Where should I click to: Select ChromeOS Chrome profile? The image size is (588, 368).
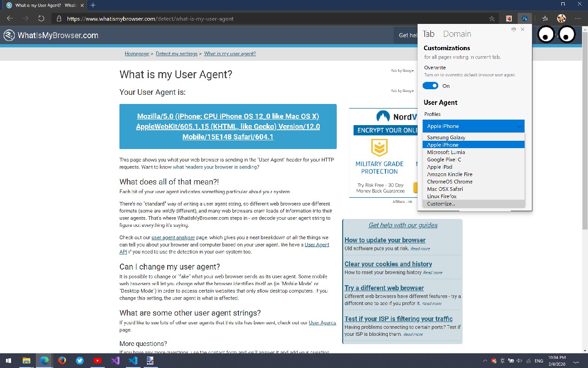[x=473, y=182]
